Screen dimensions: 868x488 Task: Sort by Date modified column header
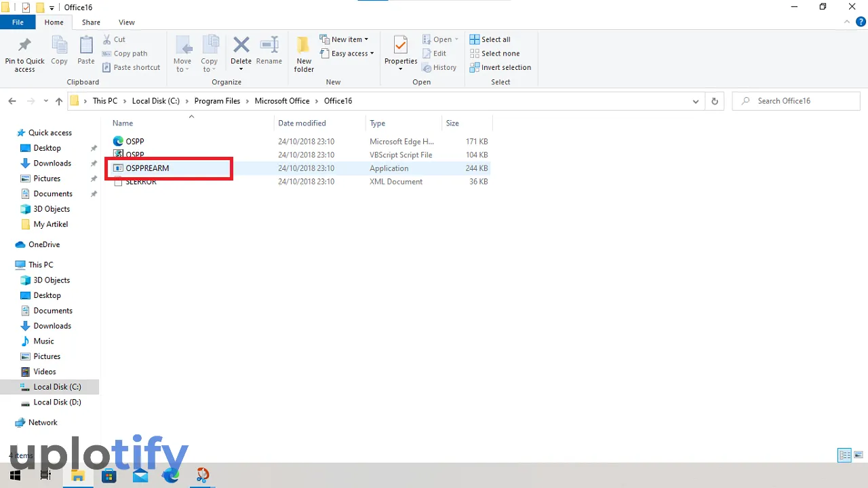pyautogui.click(x=320, y=124)
